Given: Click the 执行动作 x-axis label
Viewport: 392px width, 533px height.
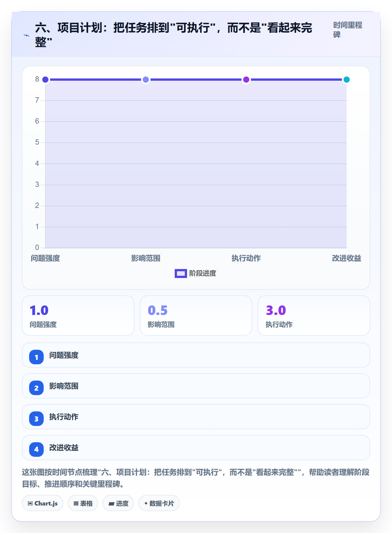Looking at the screenshot, I should (x=246, y=258).
